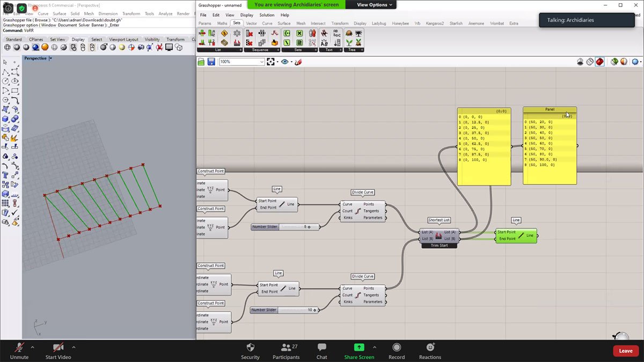Open Reactions in the Zoom toolbar

tap(430, 351)
